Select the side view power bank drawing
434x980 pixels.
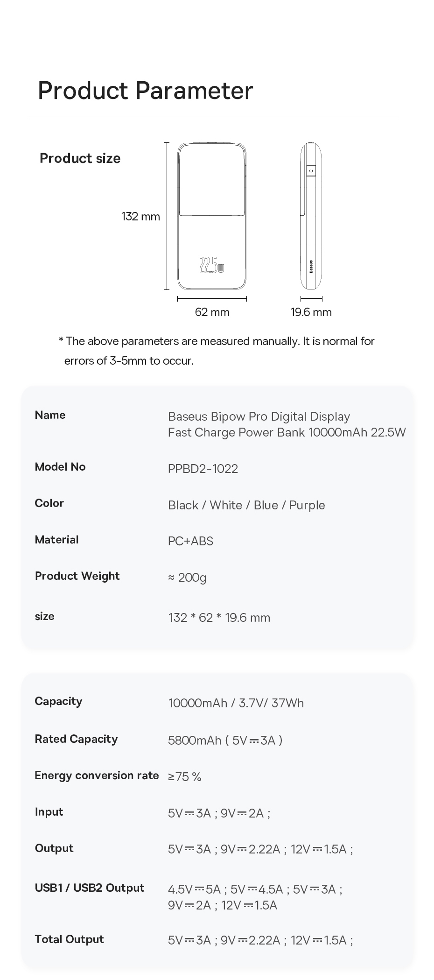coord(311,216)
